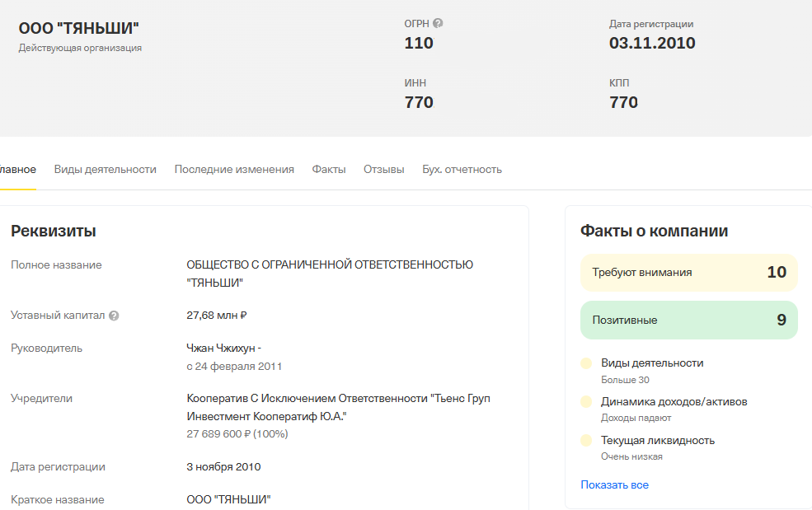Open the Виды деятельности tab
812x510 pixels.
pyautogui.click(x=106, y=170)
